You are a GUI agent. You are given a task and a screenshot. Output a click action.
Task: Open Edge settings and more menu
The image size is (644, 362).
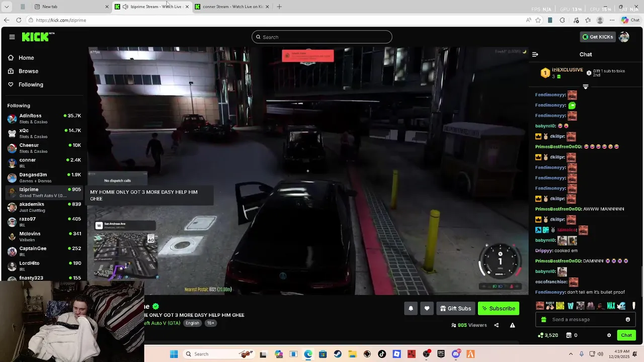[612, 20]
